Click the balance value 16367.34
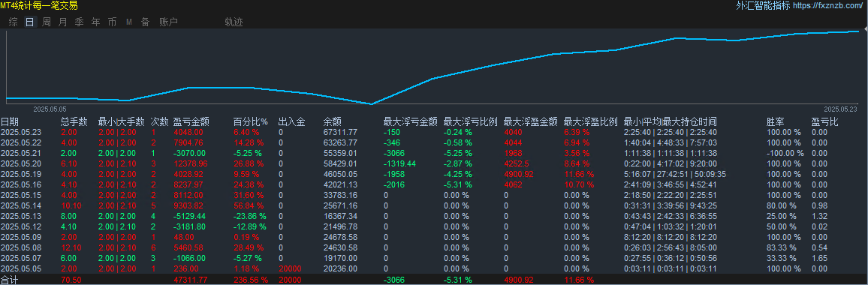The image size is (868, 285). [340, 216]
